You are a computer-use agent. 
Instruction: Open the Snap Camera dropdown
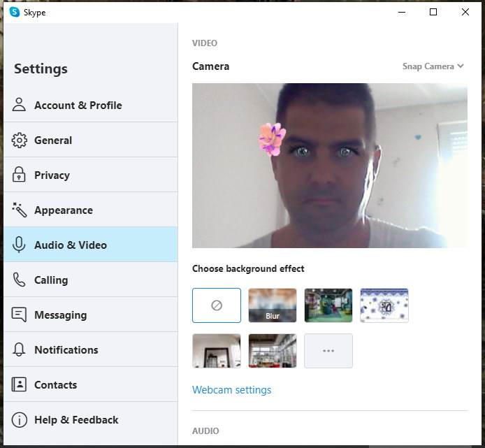pos(433,66)
